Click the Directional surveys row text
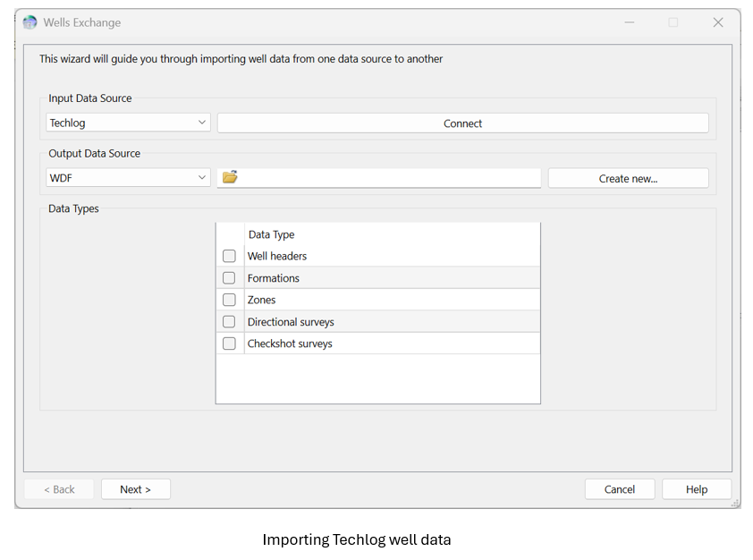 pyautogui.click(x=291, y=322)
